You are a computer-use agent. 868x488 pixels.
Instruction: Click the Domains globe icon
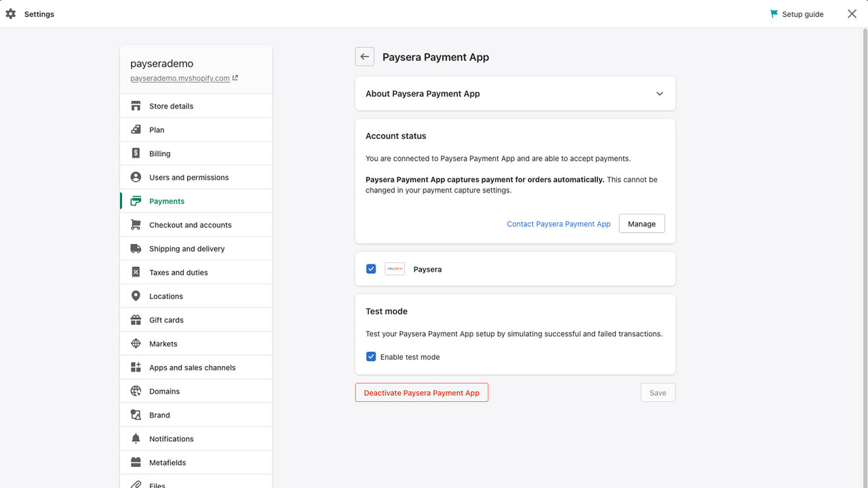(136, 390)
